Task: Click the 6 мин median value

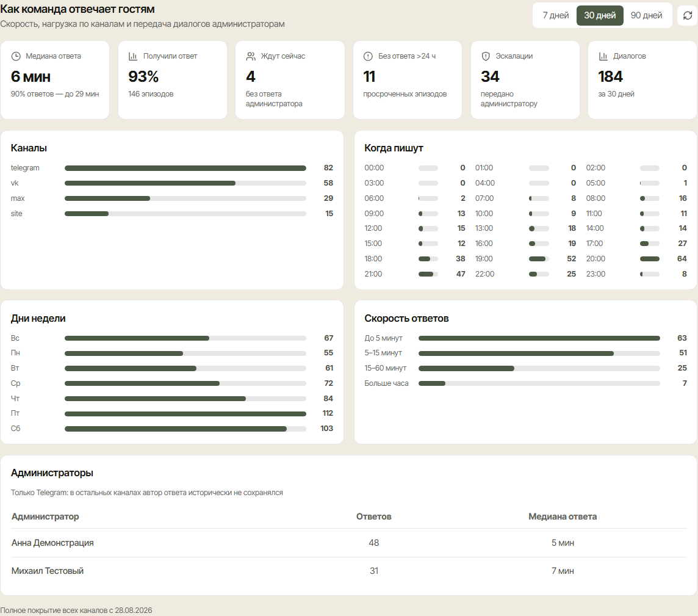Action: [x=31, y=76]
